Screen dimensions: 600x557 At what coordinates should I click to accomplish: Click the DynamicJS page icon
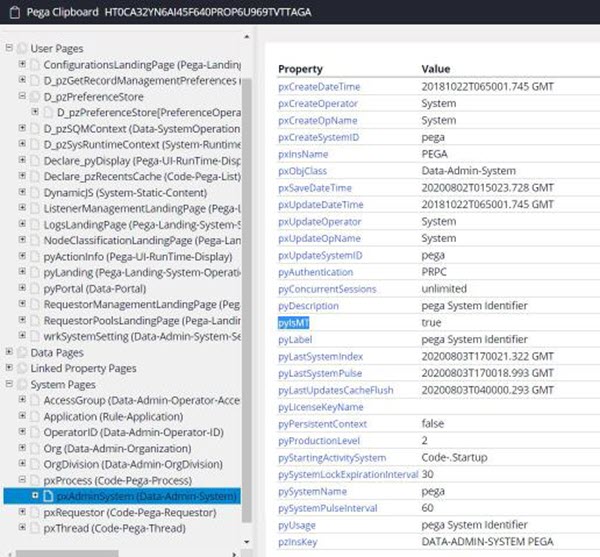[34, 192]
